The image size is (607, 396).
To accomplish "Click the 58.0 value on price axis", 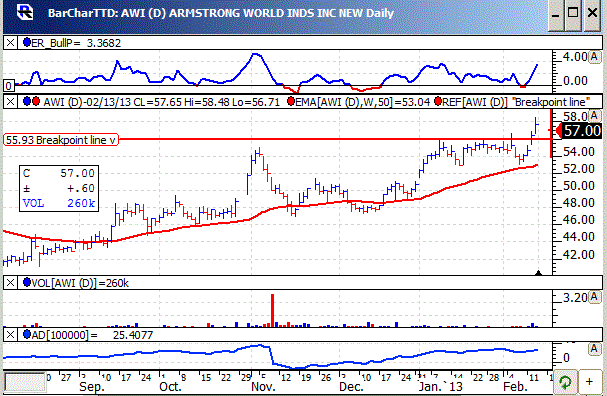I will coord(575,116).
